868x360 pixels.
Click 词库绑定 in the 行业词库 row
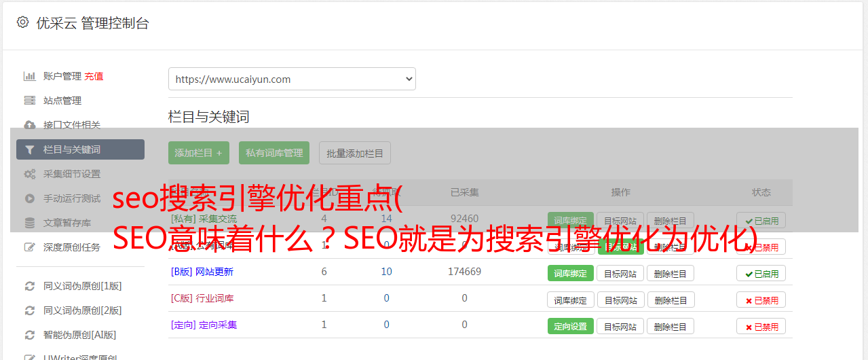coord(571,300)
